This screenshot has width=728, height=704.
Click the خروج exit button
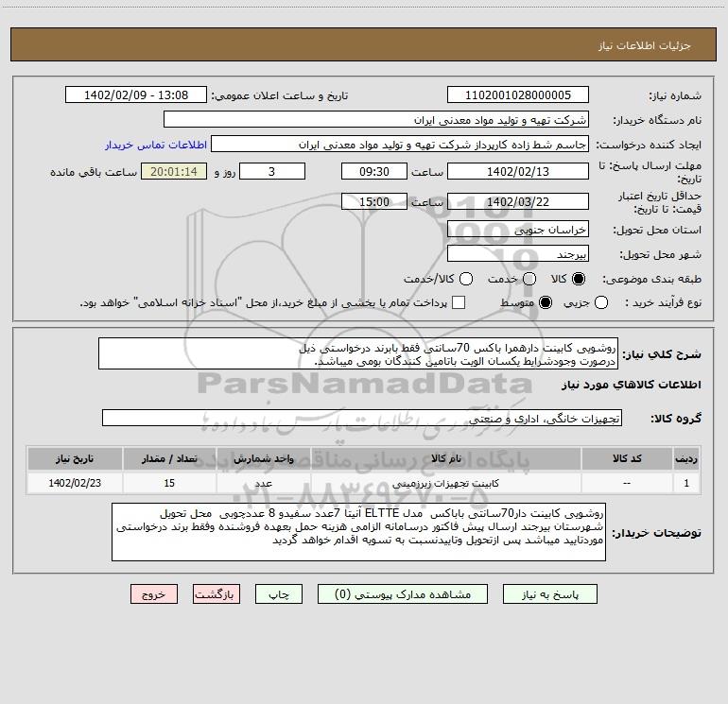pos(154,594)
